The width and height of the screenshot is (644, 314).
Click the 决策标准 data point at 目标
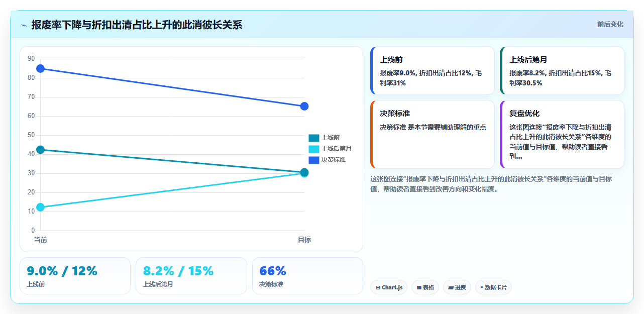pyautogui.click(x=304, y=107)
